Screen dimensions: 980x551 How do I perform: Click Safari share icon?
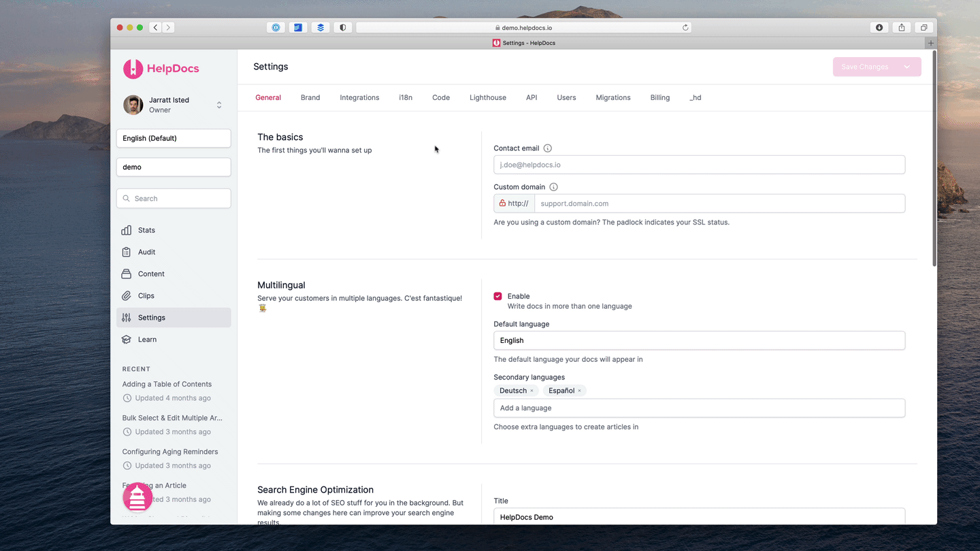click(902, 27)
